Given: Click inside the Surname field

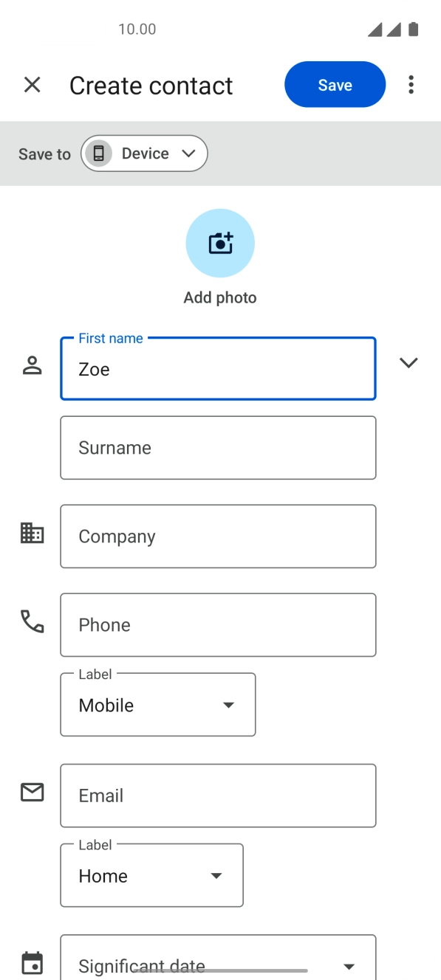Looking at the screenshot, I should coord(218,447).
